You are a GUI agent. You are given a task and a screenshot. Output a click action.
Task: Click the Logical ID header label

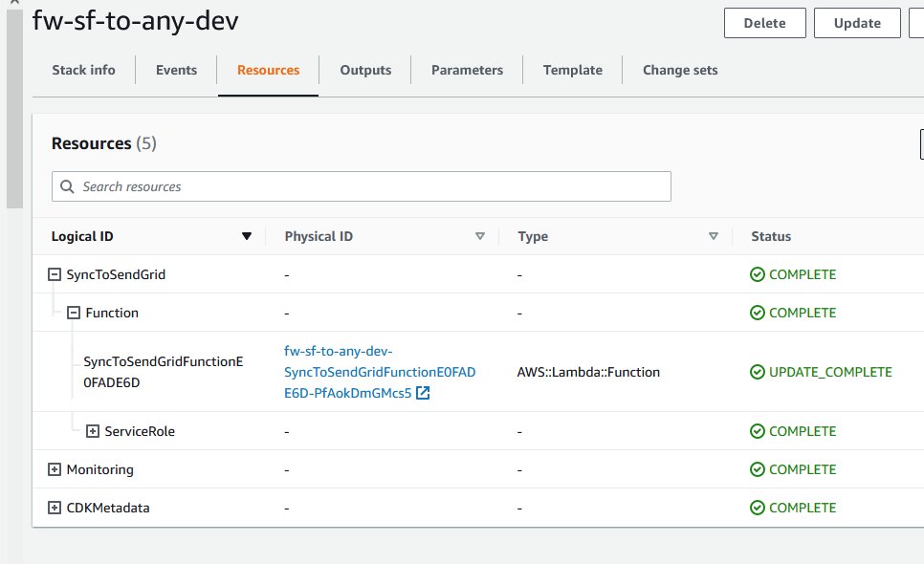pyautogui.click(x=82, y=236)
